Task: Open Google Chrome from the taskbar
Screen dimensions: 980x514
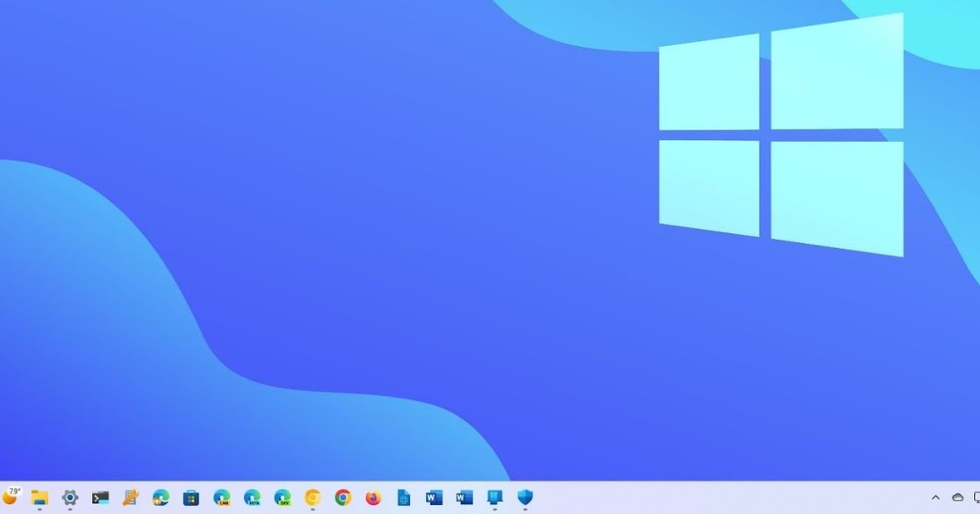Action: pyautogui.click(x=343, y=498)
